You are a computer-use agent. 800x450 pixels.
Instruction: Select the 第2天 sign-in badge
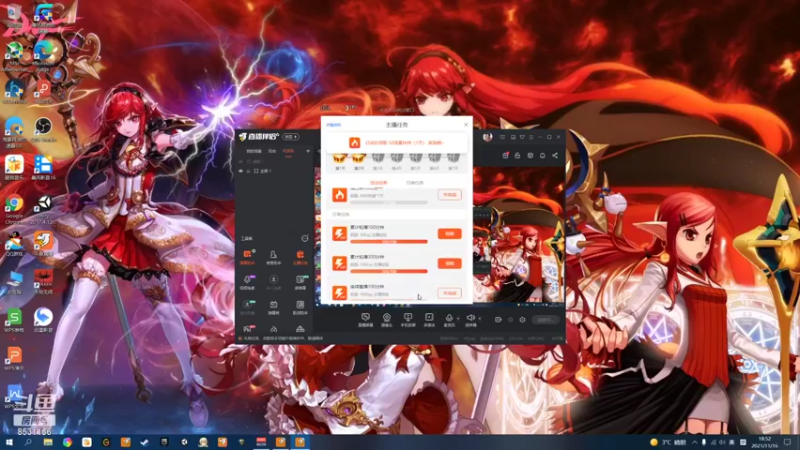[359, 161]
